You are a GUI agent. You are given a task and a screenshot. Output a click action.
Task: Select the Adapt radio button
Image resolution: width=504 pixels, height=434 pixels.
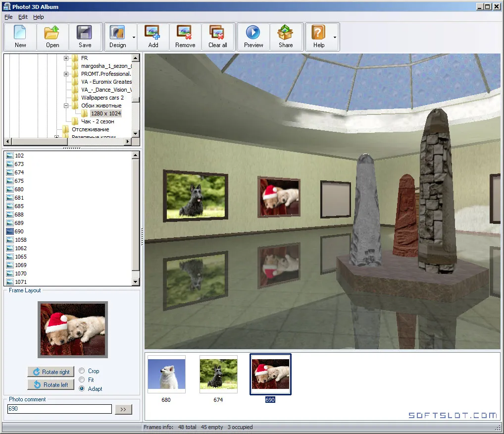tap(82, 388)
